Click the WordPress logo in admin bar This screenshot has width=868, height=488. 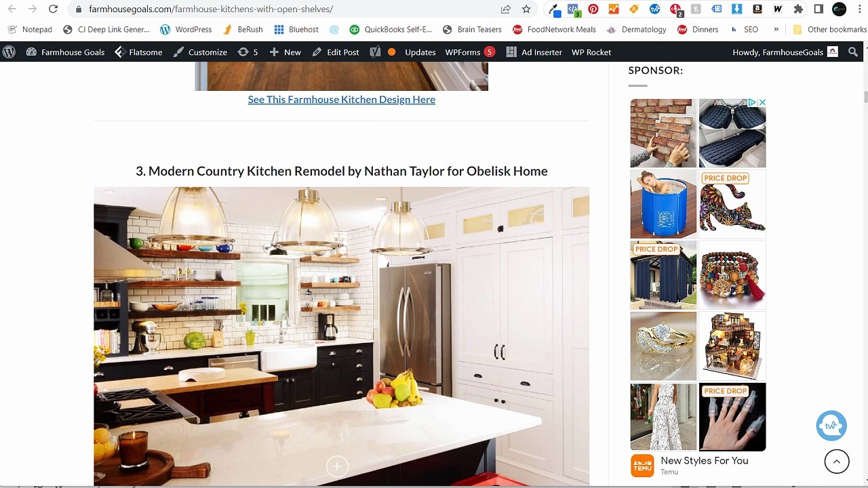tap(9, 52)
